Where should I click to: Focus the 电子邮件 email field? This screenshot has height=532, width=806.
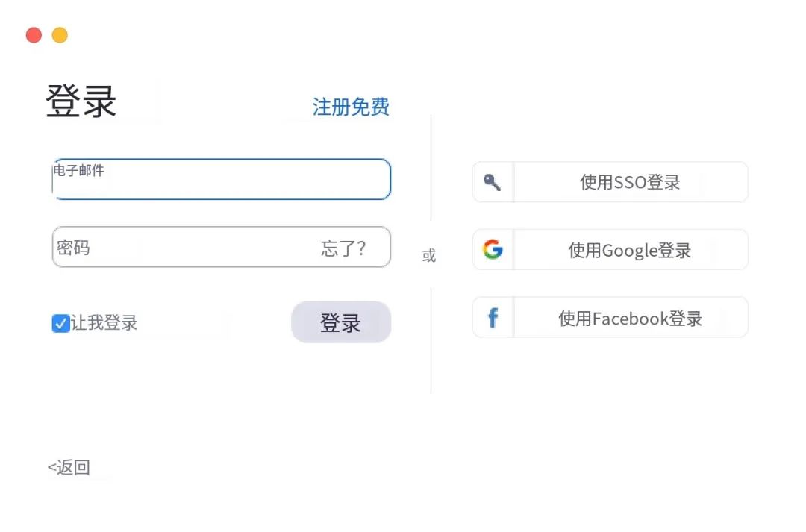pos(222,179)
